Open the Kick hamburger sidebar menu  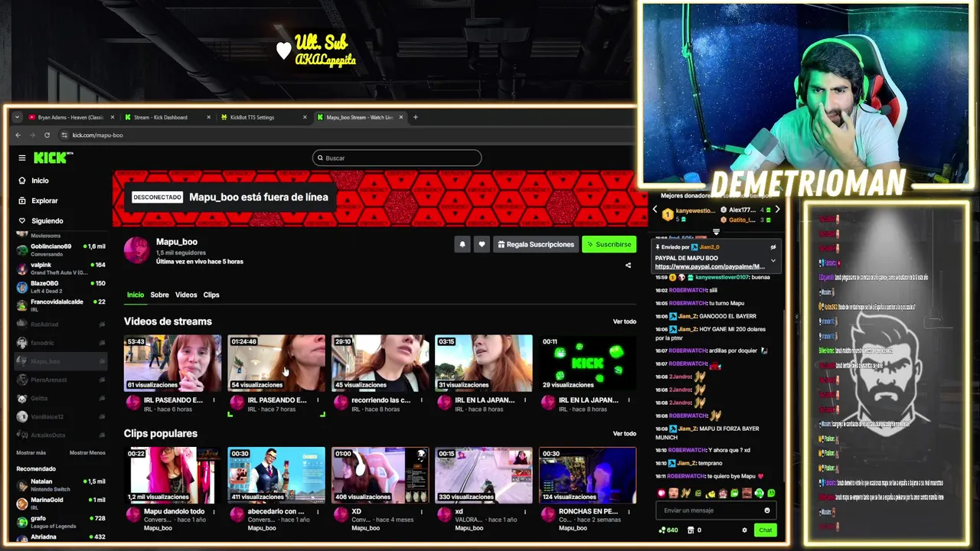(22, 158)
